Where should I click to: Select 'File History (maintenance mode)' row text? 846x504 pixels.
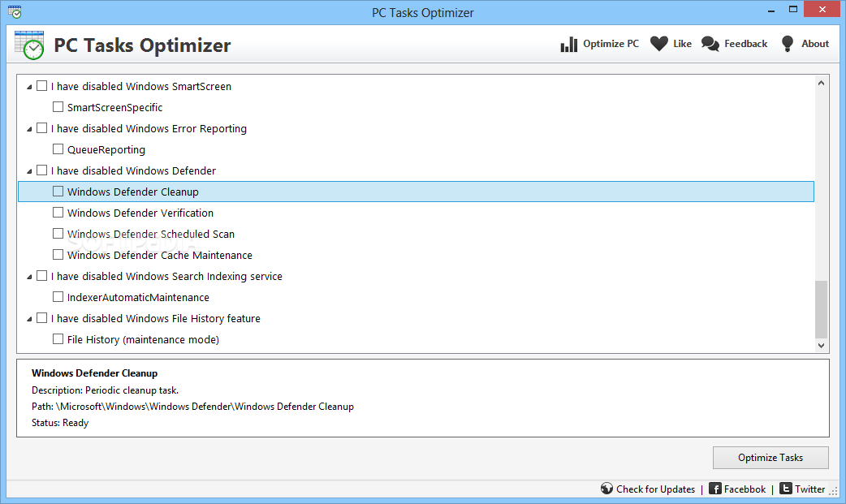coord(143,339)
